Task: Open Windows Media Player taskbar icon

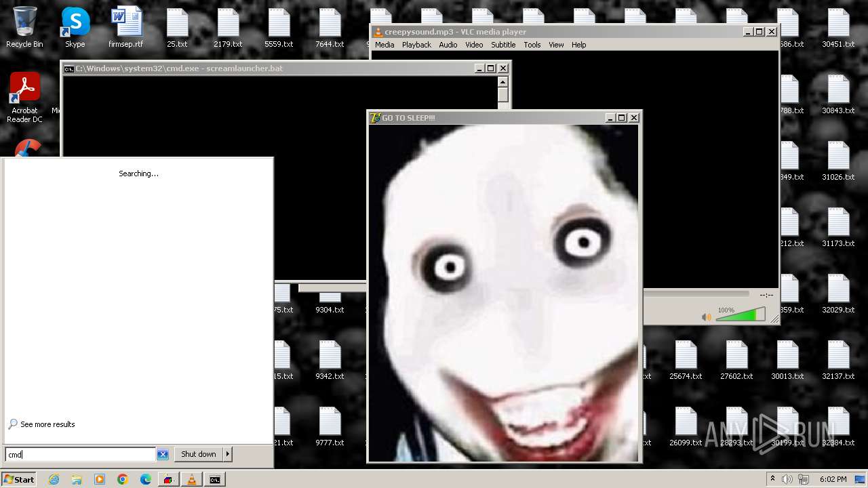Action: coord(100,479)
